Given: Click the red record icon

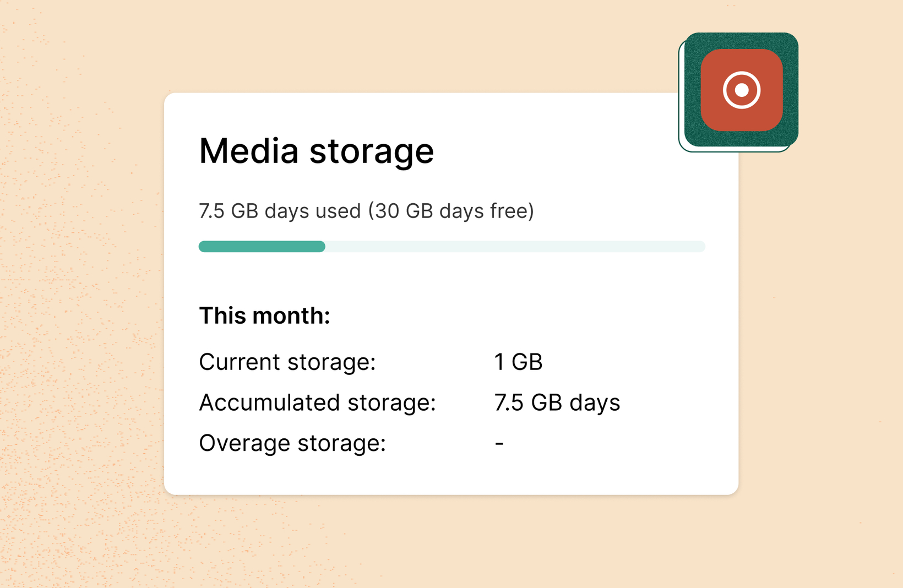Looking at the screenshot, I should pyautogui.click(x=741, y=90).
